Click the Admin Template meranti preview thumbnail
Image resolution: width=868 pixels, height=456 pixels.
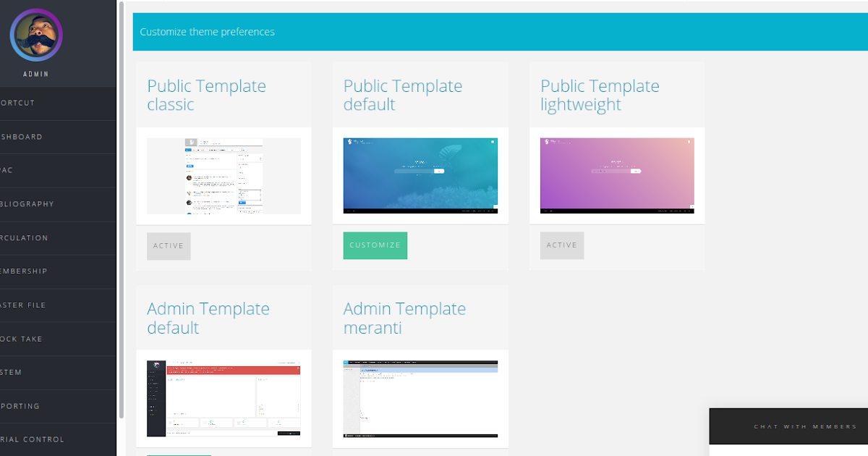point(420,399)
